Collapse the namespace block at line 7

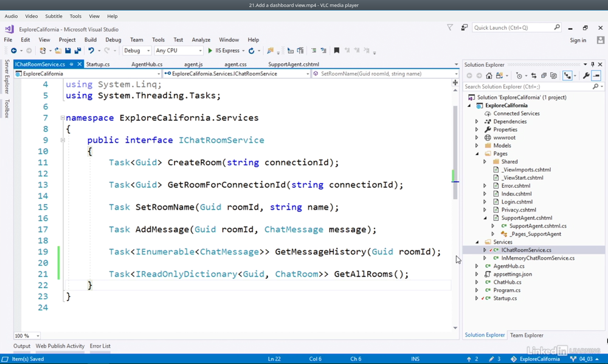(x=63, y=118)
